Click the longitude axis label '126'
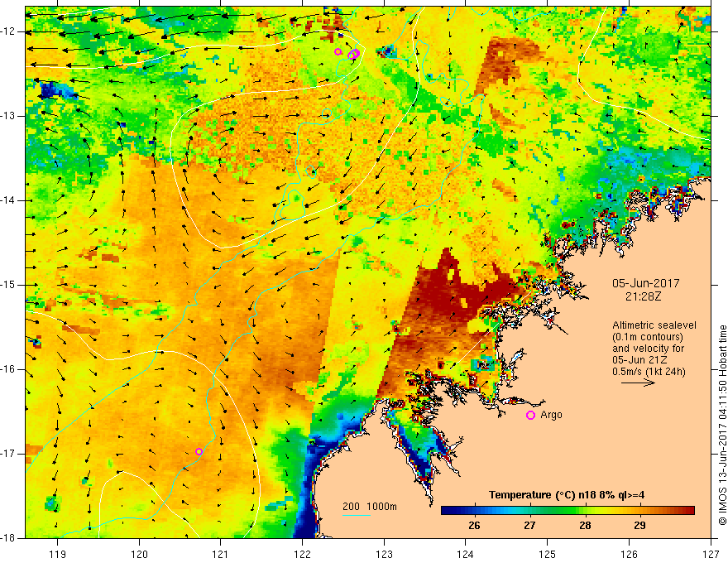The image size is (728, 563). coord(629,554)
